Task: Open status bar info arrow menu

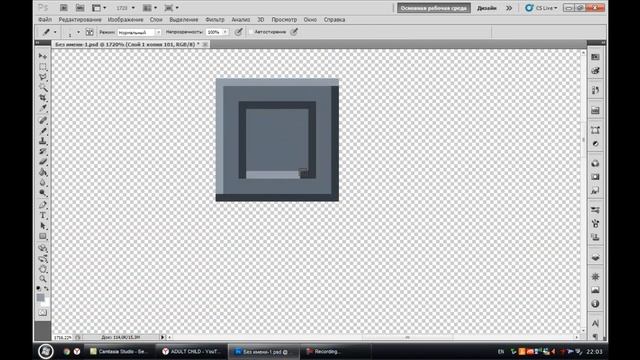Action: tap(162, 337)
